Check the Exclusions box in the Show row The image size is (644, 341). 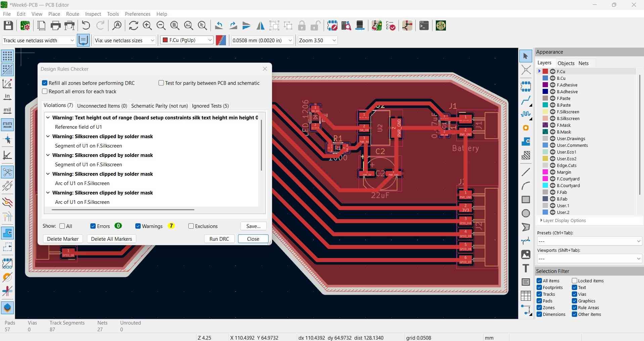pos(191,226)
